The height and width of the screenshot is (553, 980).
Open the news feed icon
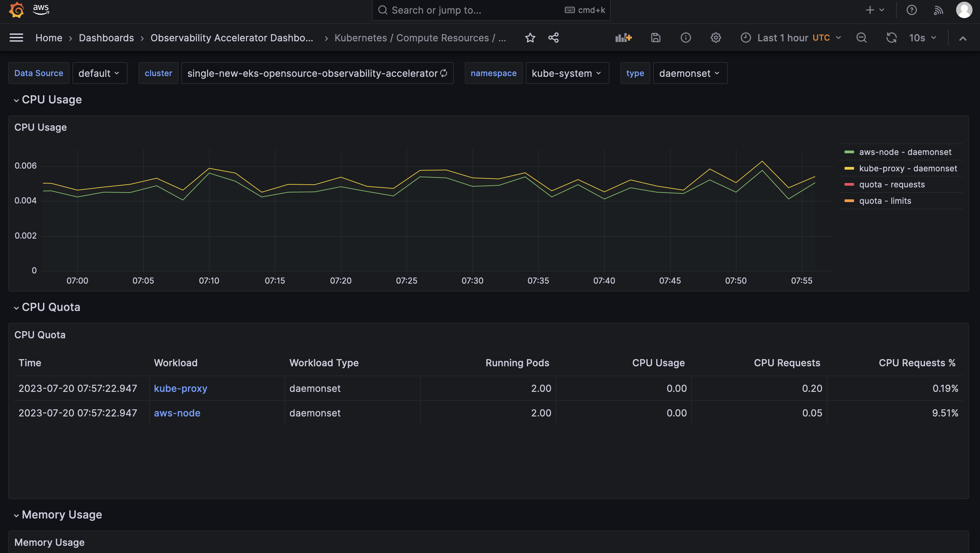938,10
